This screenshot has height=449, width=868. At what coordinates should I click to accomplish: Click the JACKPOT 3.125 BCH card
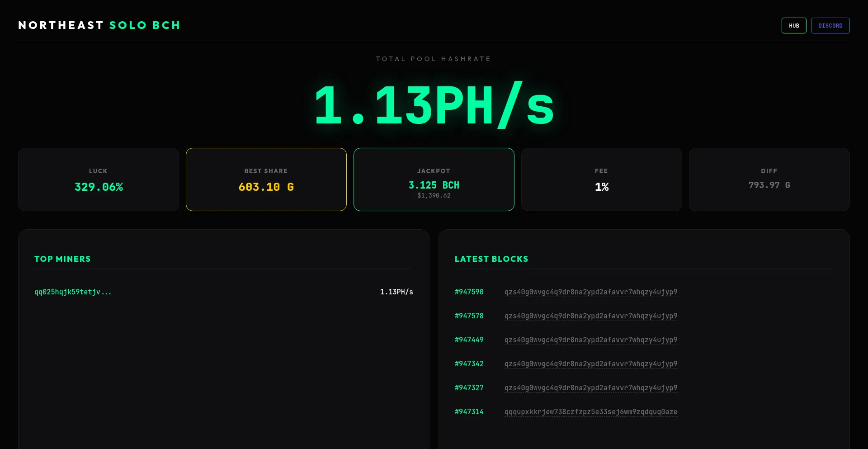(x=434, y=180)
